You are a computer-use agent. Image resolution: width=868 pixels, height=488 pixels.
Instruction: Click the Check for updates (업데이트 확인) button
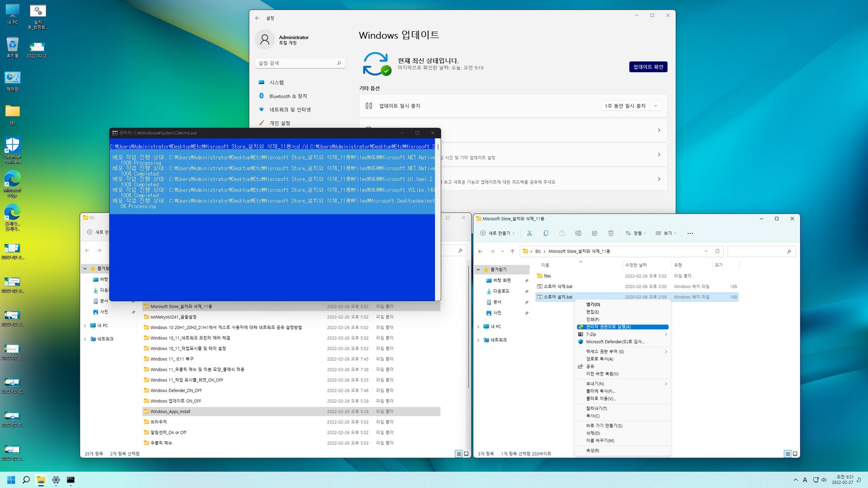click(648, 67)
